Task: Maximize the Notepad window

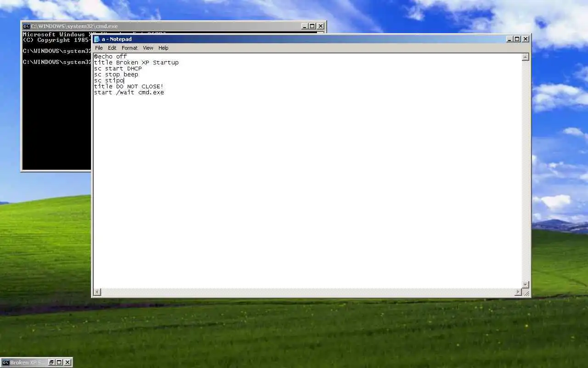Action: point(517,39)
